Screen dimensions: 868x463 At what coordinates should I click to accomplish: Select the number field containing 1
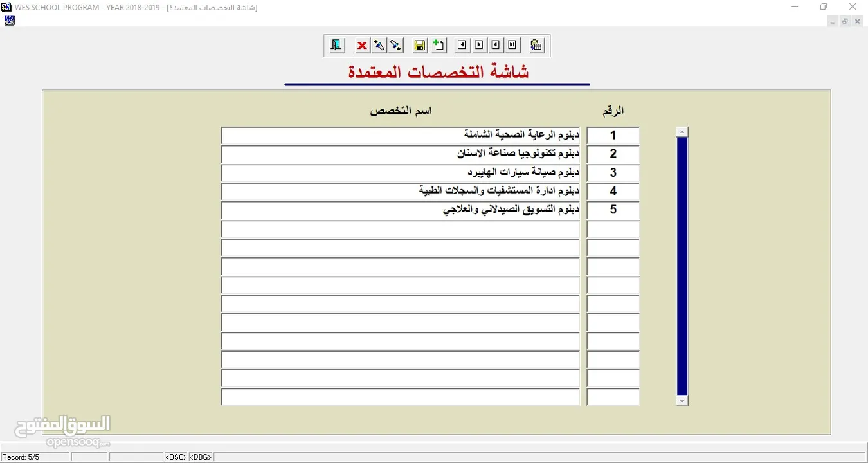613,136
